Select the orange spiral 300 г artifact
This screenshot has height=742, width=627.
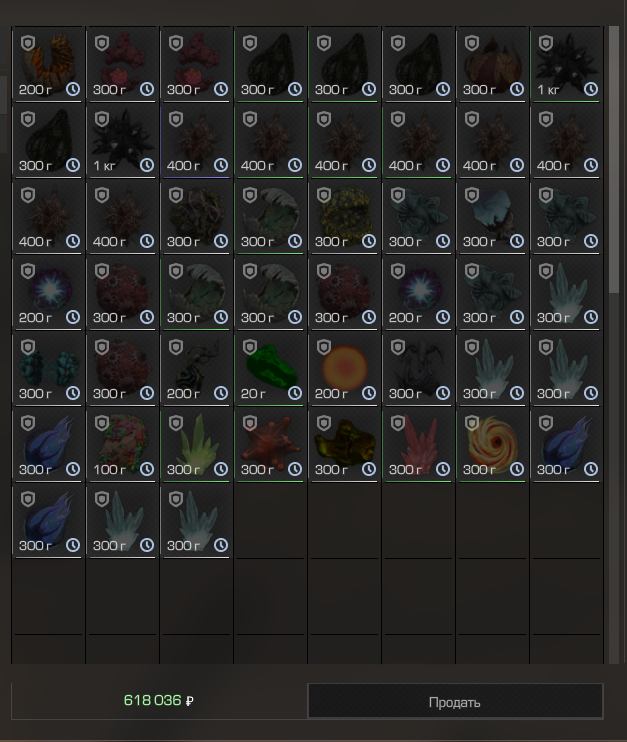pyautogui.click(x=492, y=445)
